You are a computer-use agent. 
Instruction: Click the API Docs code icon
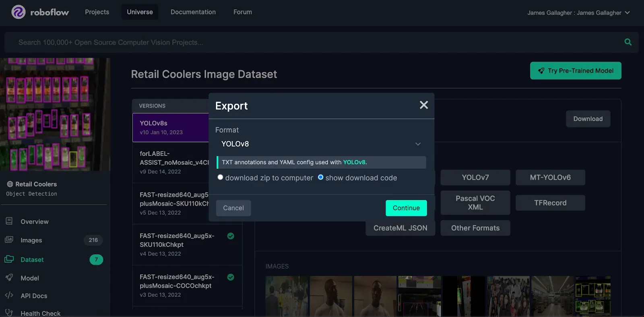[9, 295]
